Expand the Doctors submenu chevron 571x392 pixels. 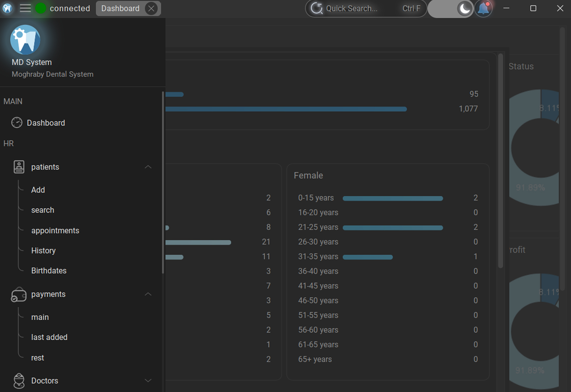click(x=148, y=381)
